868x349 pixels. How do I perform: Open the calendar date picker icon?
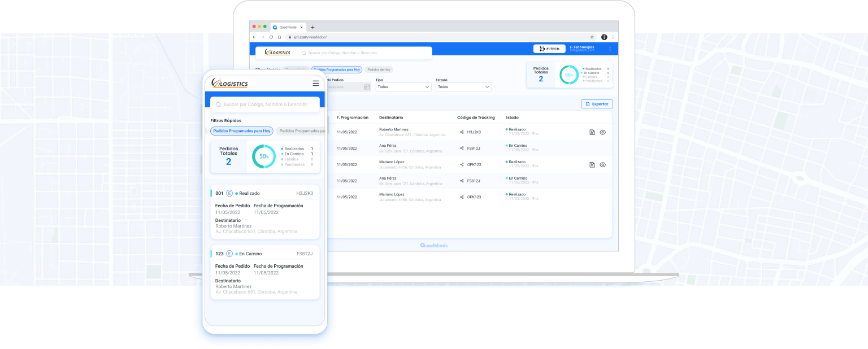pos(367,87)
